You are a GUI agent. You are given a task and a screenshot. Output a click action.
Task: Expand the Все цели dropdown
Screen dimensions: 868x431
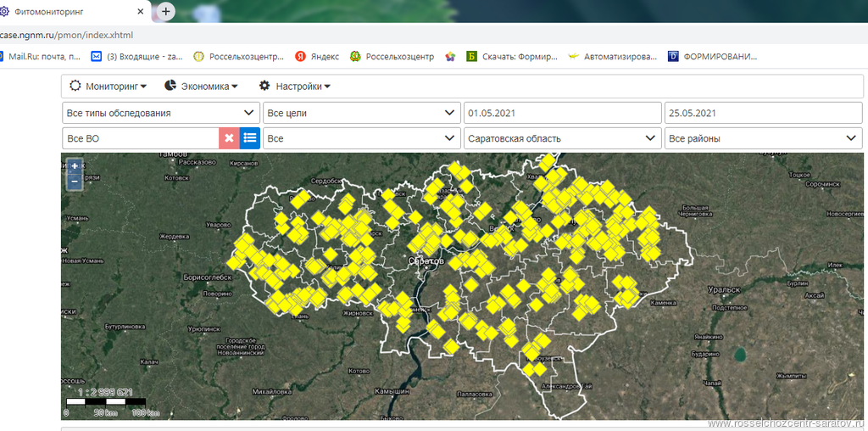[x=361, y=113]
